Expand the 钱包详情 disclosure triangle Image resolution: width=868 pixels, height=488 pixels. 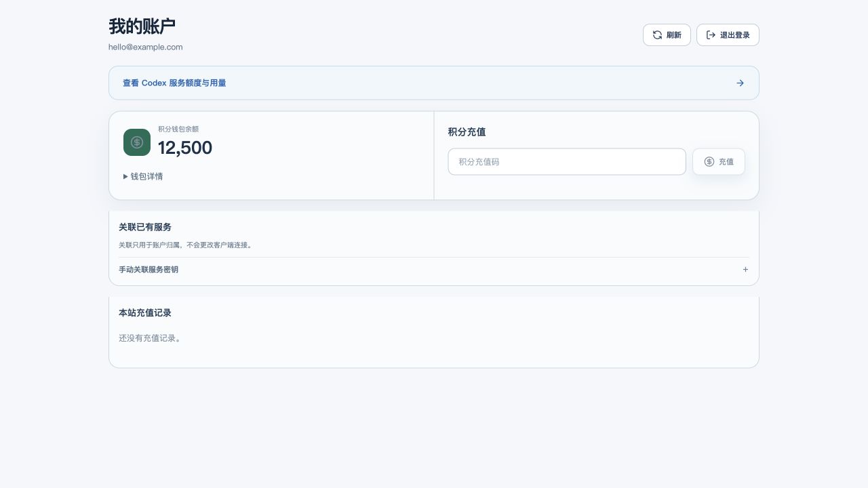(125, 176)
